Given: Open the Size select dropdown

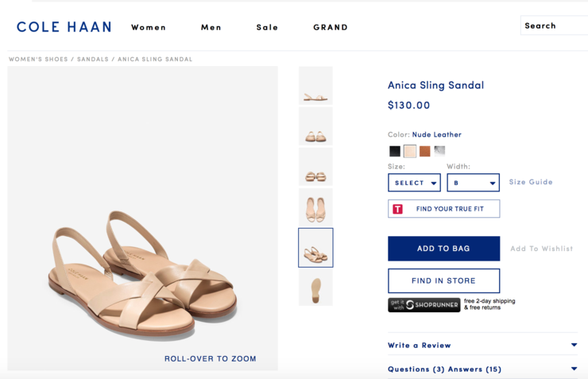Looking at the screenshot, I should click(414, 183).
